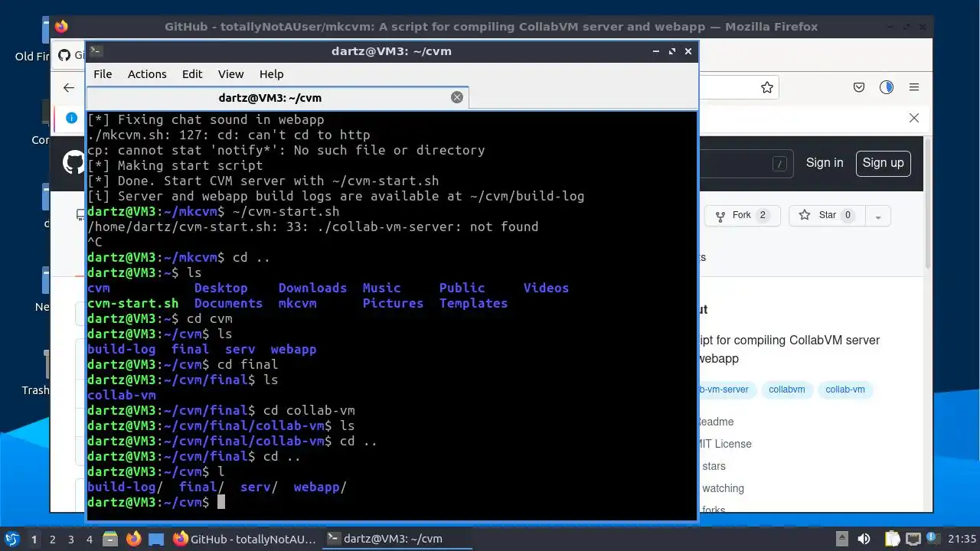This screenshot has width=980, height=551.
Task: Click Firefox back arrow button
Action: pos(69,88)
